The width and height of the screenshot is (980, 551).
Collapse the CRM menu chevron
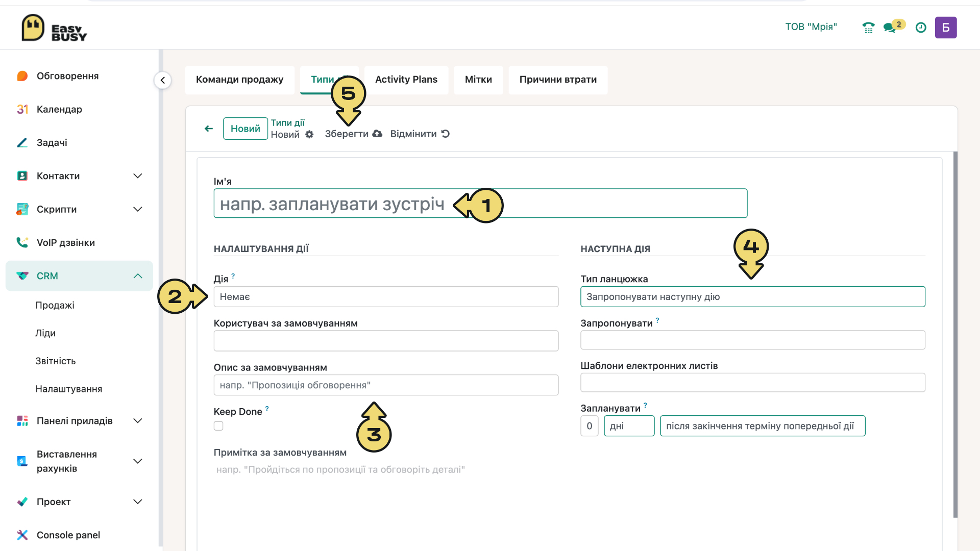138,276
